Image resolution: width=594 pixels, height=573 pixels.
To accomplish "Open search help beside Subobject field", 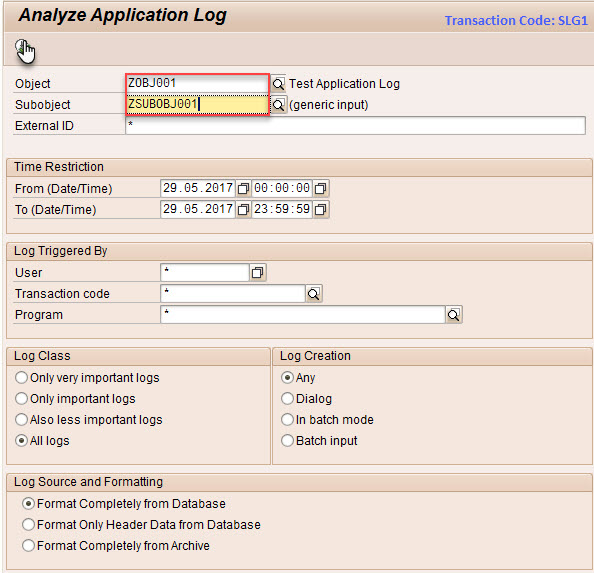I will [x=278, y=105].
